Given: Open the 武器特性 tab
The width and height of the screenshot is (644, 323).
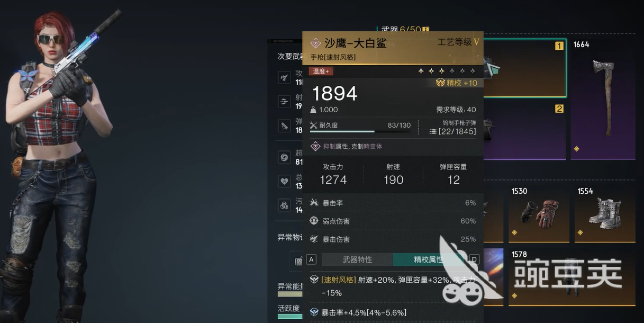Looking at the screenshot, I should (x=357, y=259).
